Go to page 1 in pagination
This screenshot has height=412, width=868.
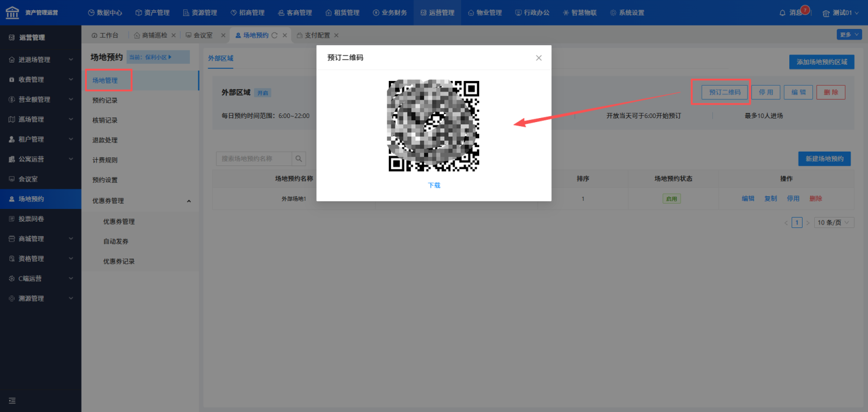pyautogui.click(x=797, y=223)
